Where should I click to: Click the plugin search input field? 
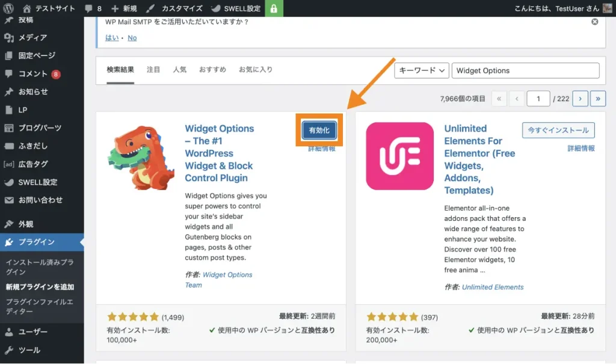(525, 70)
